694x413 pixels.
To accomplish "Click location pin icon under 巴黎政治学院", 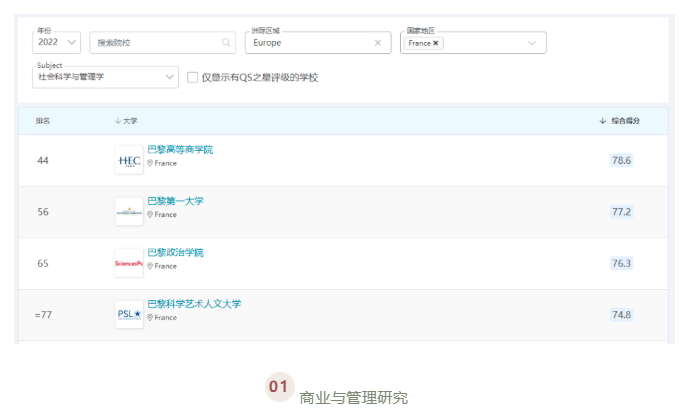I will (x=150, y=266).
